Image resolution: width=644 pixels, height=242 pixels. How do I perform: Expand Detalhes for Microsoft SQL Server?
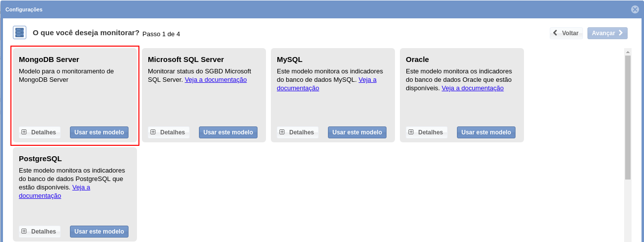[x=169, y=132]
